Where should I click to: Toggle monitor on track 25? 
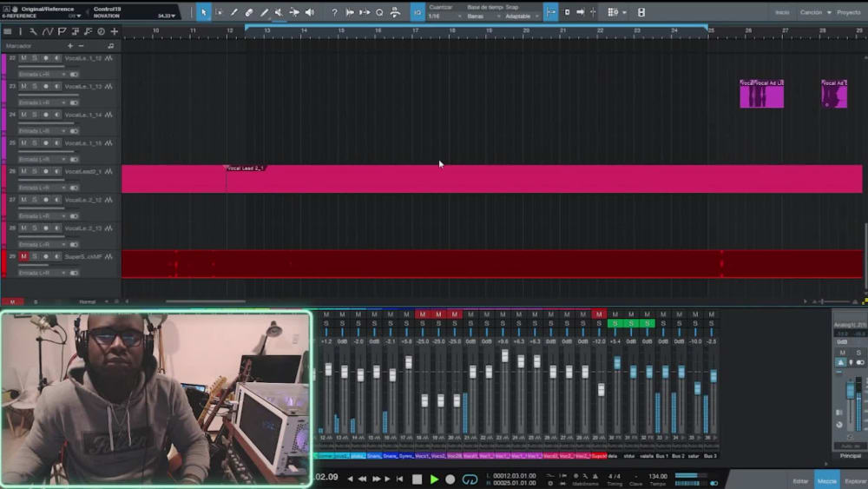click(56, 143)
